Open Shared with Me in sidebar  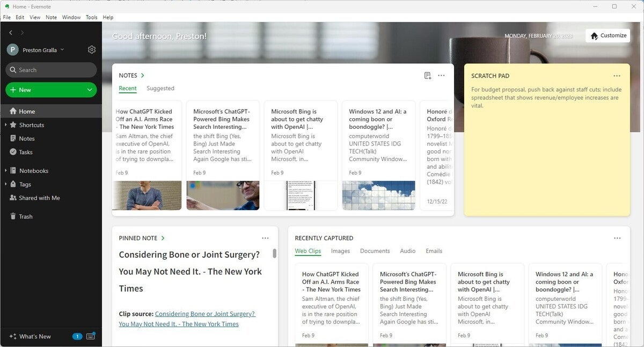pyautogui.click(x=39, y=198)
